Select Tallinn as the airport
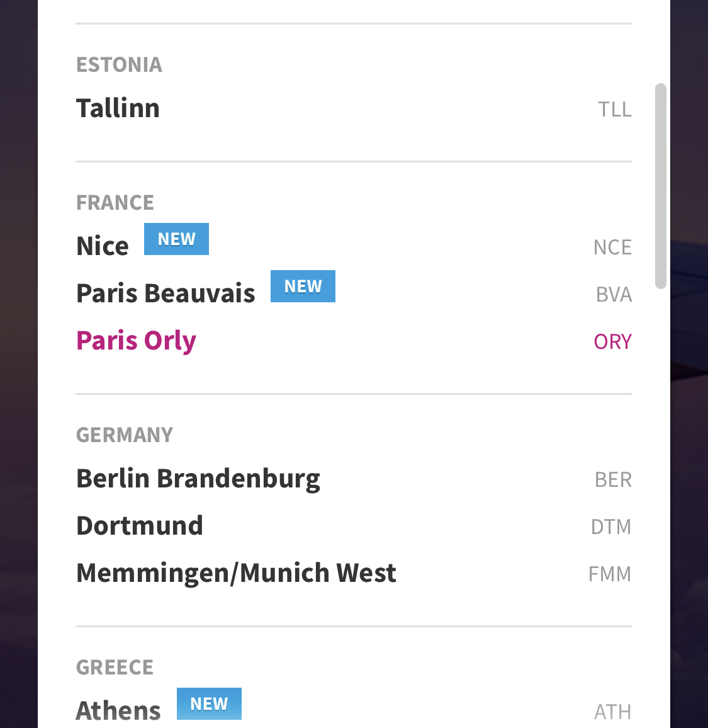Image resolution: width=708 pixels, height=728 pixels. 118,108
